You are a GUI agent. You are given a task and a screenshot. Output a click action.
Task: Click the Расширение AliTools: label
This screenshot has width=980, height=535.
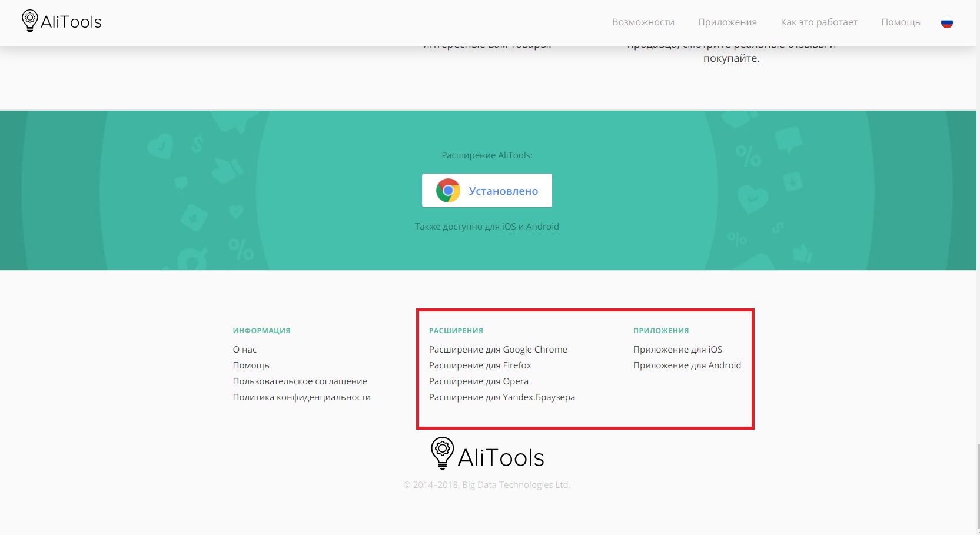pyautogui.click(x=487, y=155)
